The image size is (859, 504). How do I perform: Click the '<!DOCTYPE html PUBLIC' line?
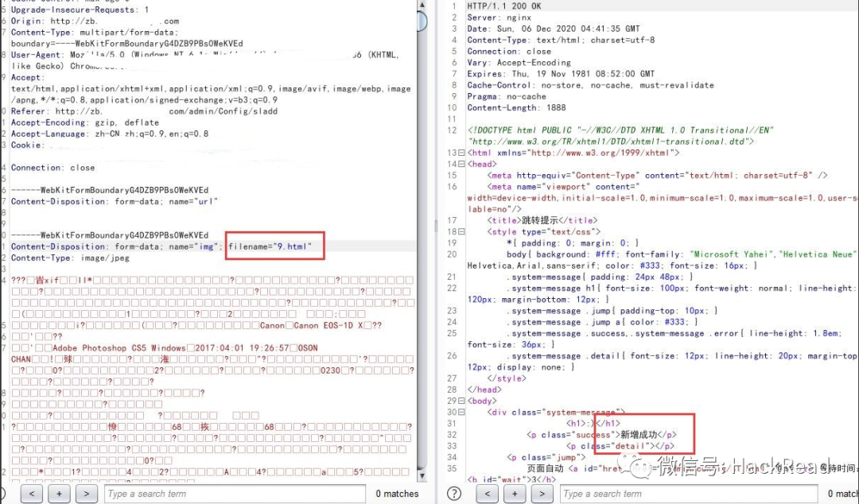tap(620, 130)
